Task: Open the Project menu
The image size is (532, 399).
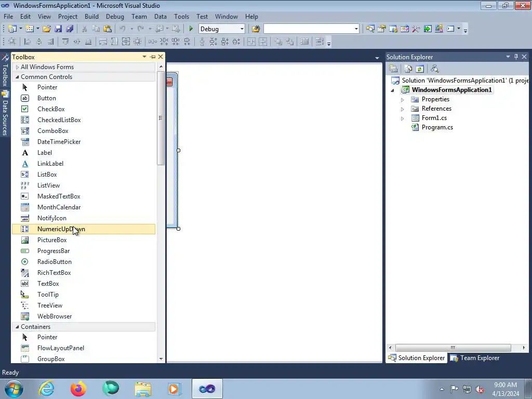Action: 68,16
